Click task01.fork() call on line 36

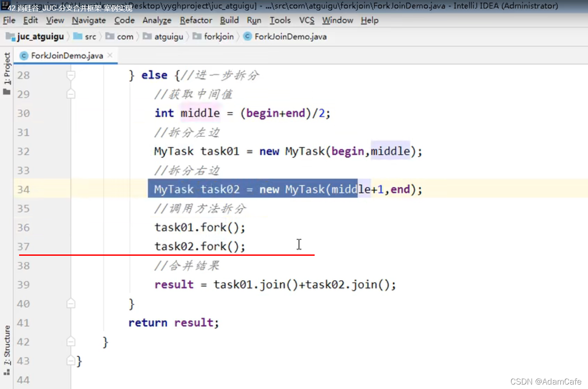coord(200,228)
